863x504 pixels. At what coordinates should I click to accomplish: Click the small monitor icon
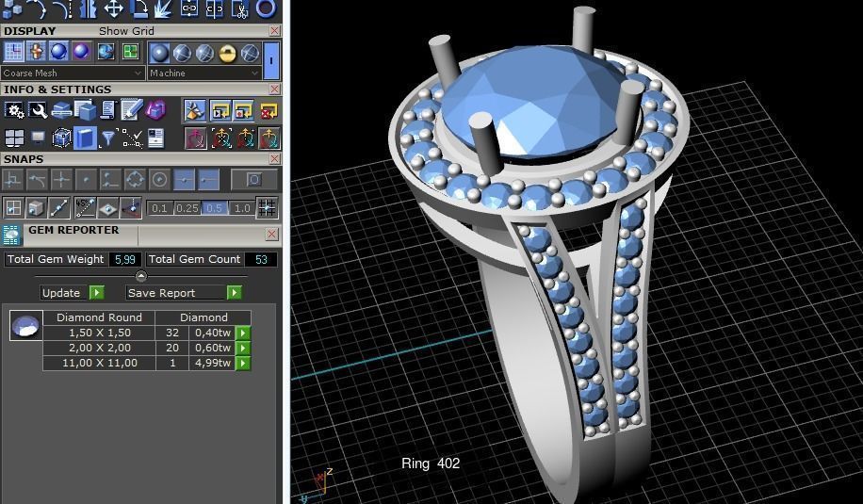[x=38, y=138]
